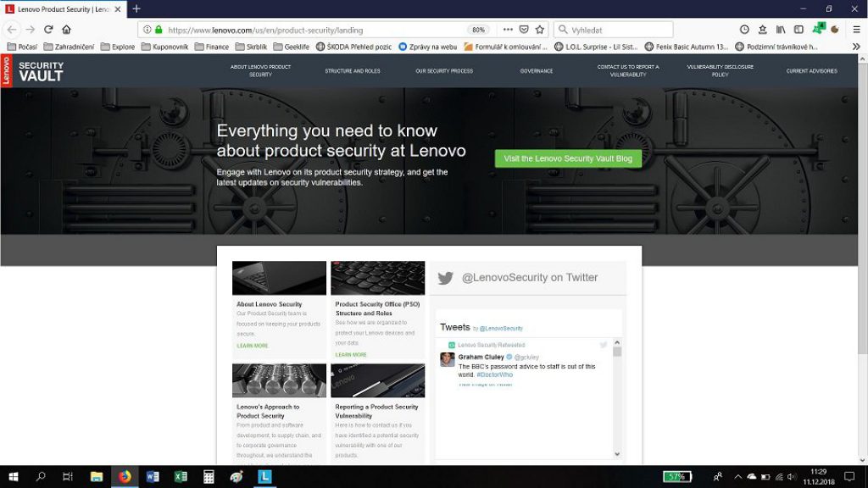Viewport: 868px width, 488px height.
Task: Open Calculator from the taskbar
Action: pyautogui.click(x=209, y=476)
